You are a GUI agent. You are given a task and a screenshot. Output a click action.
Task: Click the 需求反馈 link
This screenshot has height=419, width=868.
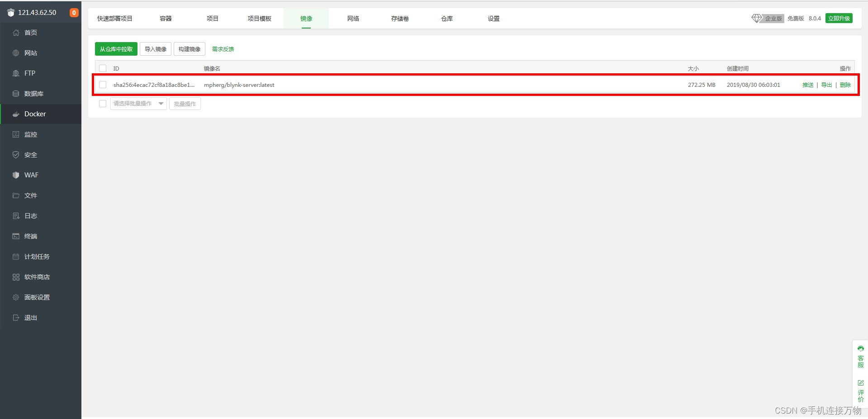pos(223,49)
